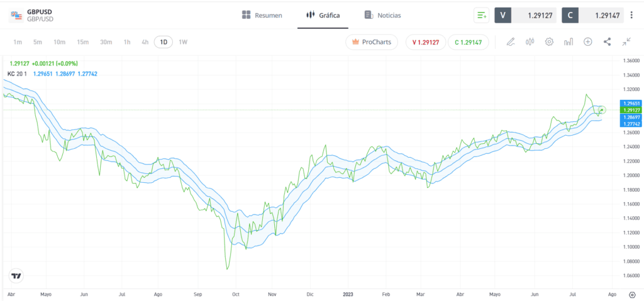Open the Noticias tab
The height and width of the screenshot is (301, 644).
[382, 15]
